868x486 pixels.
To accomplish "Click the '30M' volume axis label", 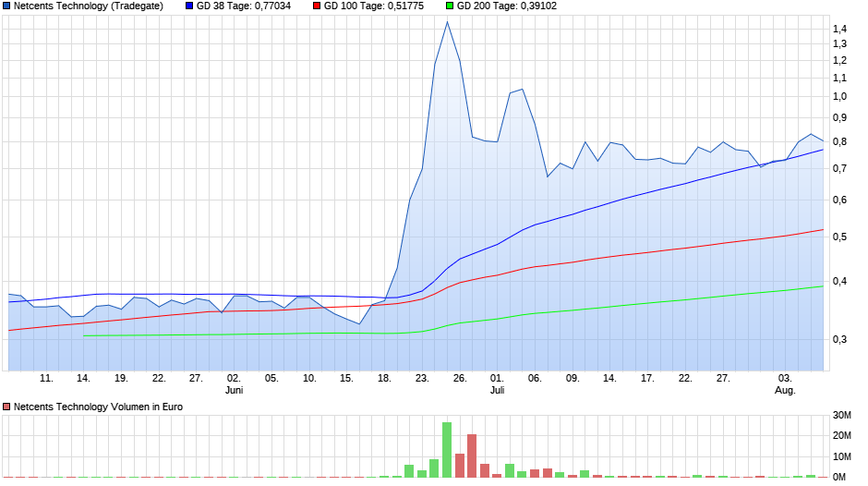I will click(x=842, y=415).
